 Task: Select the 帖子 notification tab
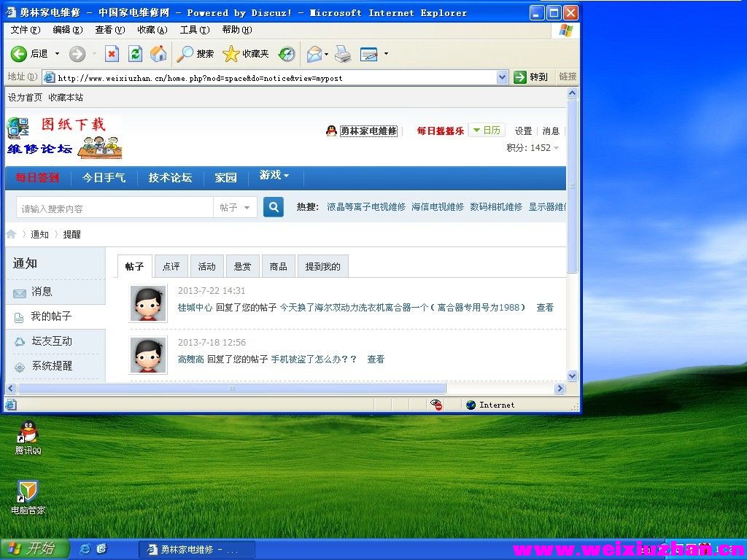(135, 266)
